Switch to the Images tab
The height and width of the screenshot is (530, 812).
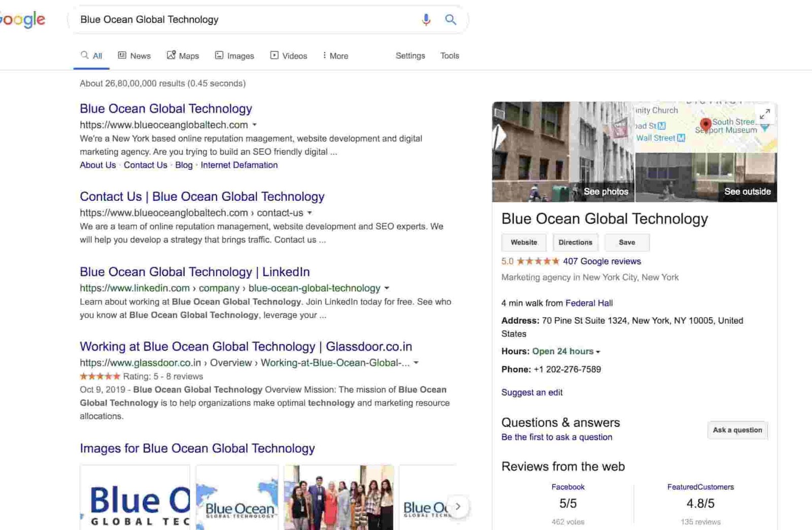[234, 56]
